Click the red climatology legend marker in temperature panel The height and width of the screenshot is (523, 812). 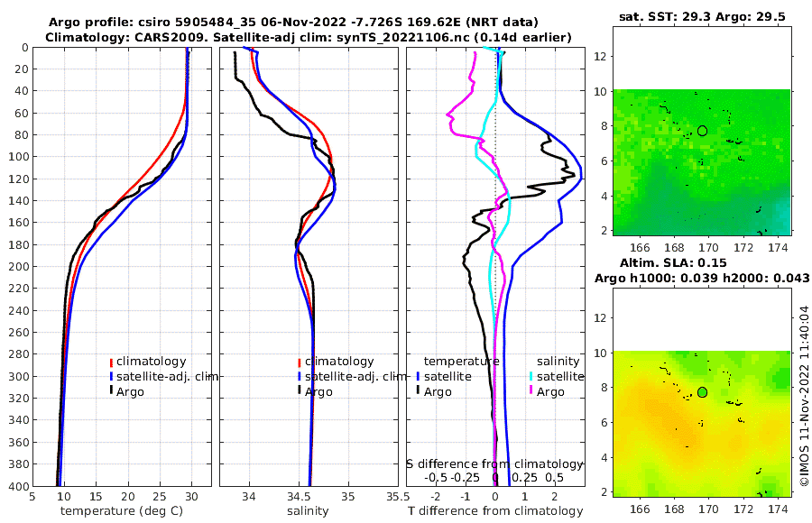click(x=111, y=362)
